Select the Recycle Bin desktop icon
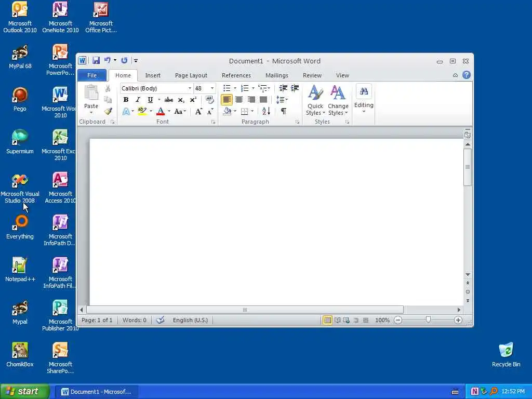The image size is (532, 399). pyautogui.click(x=506, y=355)
